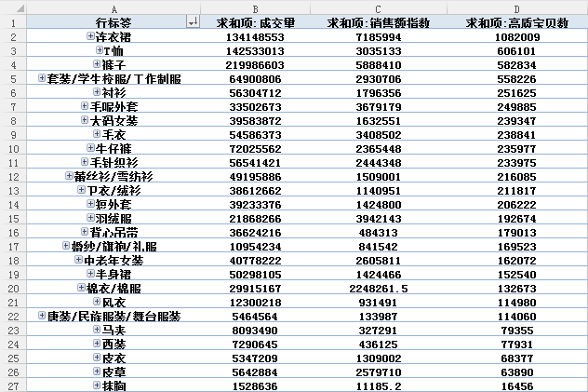Click expand icon for 大码女装
The height and width of the screenshot is (392, 588).
(84, 120)
